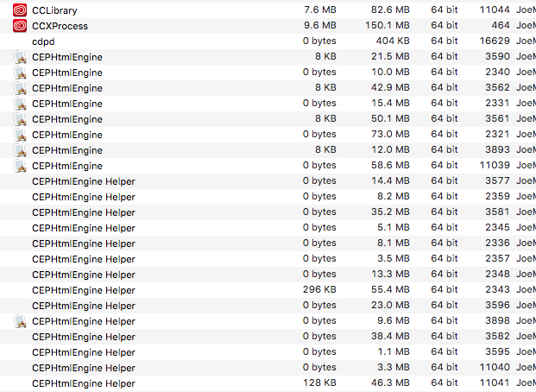Select CEPHtmlEngine Helper with PID 2343
Image resolution: width=536 pixels, height=392 pixels.
(268, 290)
